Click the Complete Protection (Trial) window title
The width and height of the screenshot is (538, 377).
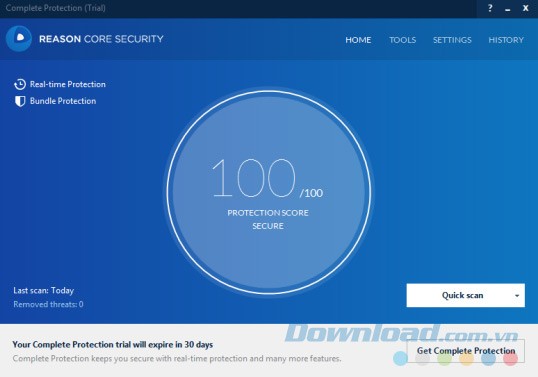[x=56, y=8]
